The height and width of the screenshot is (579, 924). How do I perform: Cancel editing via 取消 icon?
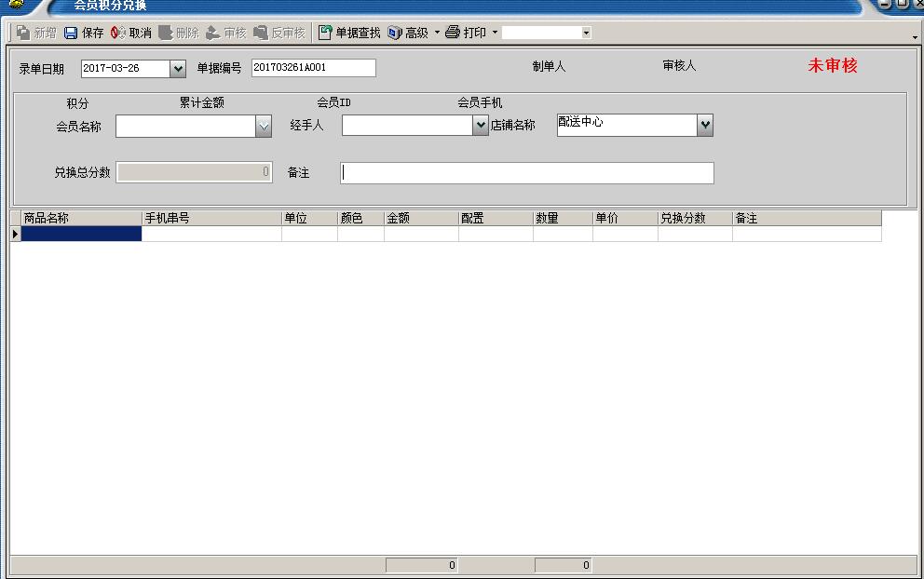coord(118,33)
